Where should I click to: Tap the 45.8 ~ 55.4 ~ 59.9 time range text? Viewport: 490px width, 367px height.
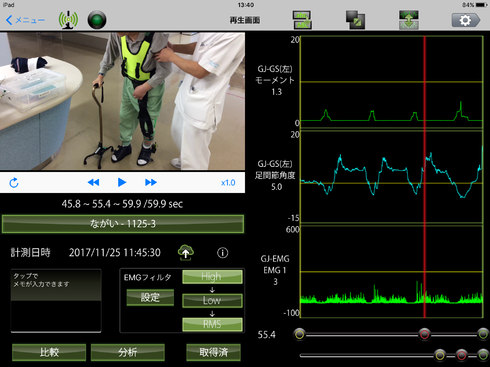122,204
